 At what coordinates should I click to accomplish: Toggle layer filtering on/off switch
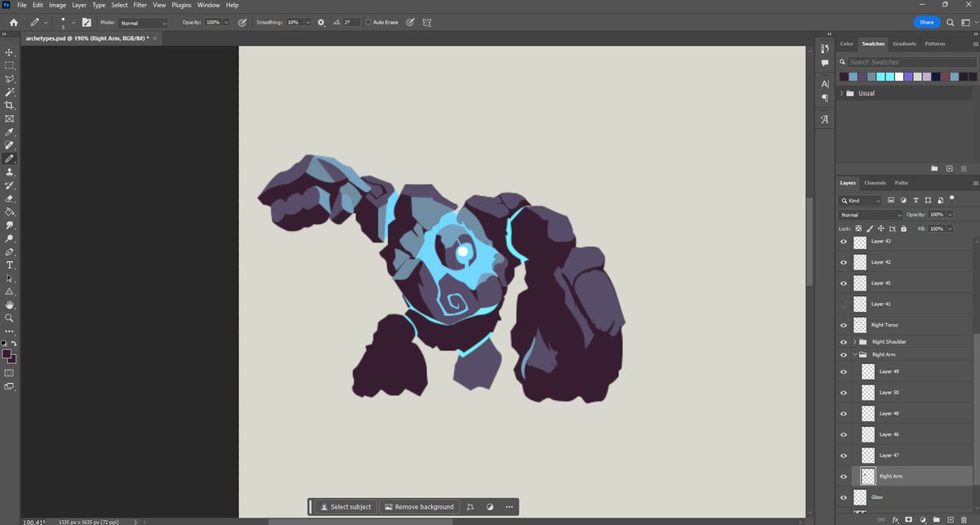[951, 198]
